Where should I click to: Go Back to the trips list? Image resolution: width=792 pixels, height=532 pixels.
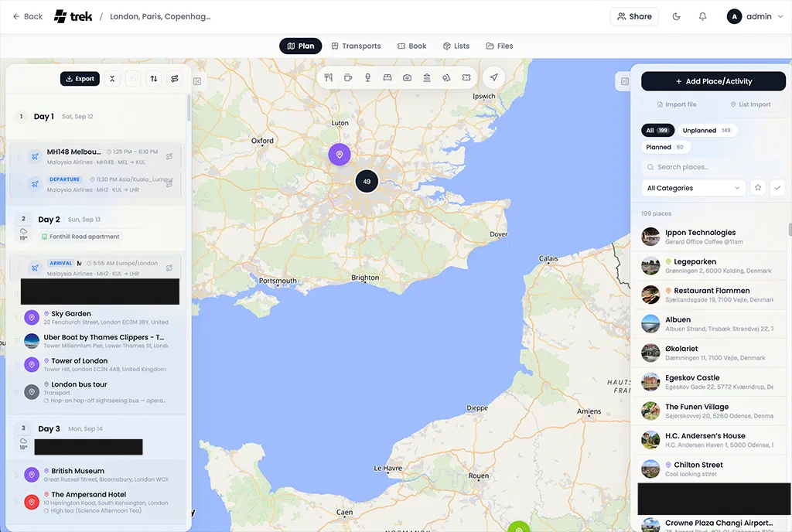click(x=28, y=17)
